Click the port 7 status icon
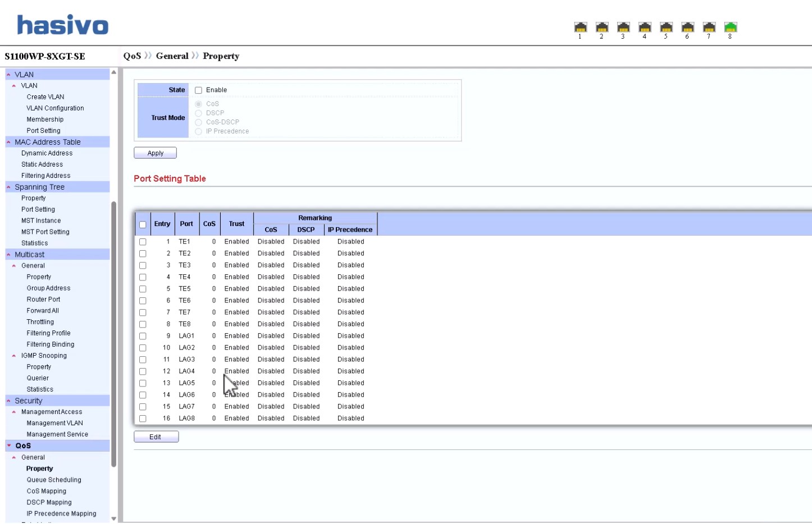Viewport: 812px width, 524px height. click(709, 27)
